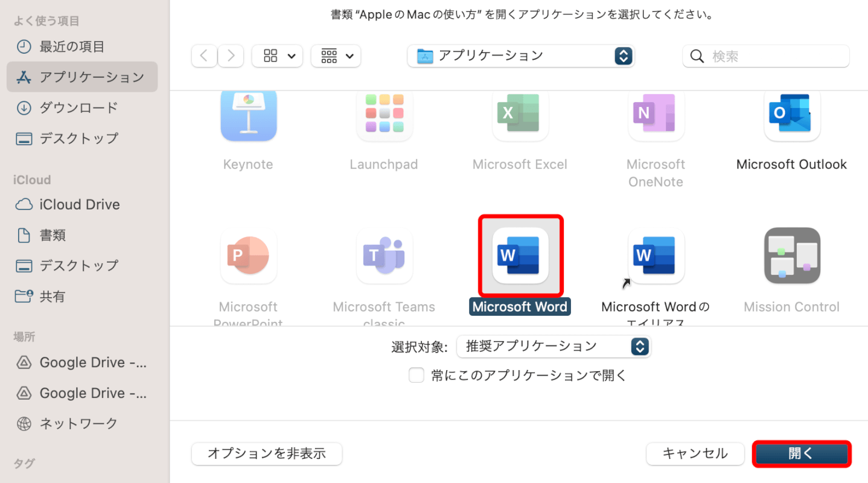Open ダウンロード in the sidebar
Image resolution: width=868 pixels, height=483 pixels.
pyautogui.click(x=82, y=107)
